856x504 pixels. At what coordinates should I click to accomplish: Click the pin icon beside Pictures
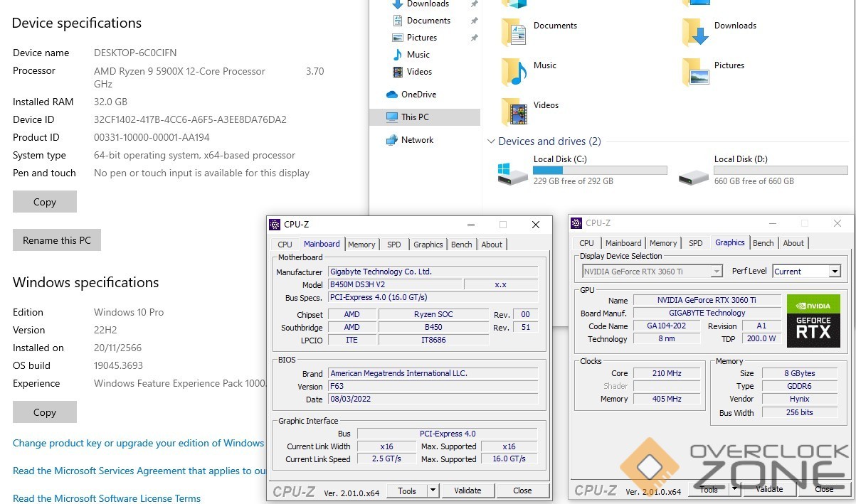474,38
